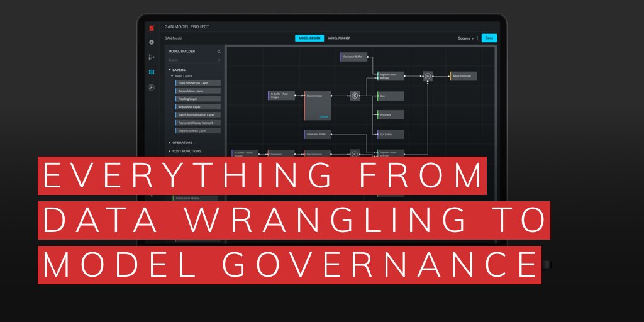Click the Save button

pyautogui.click(x=489, y=38)
